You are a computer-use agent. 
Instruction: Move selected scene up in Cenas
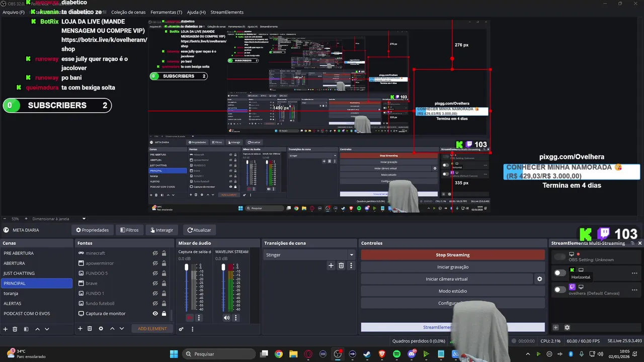pyautogui.click(x=37, y=329)
